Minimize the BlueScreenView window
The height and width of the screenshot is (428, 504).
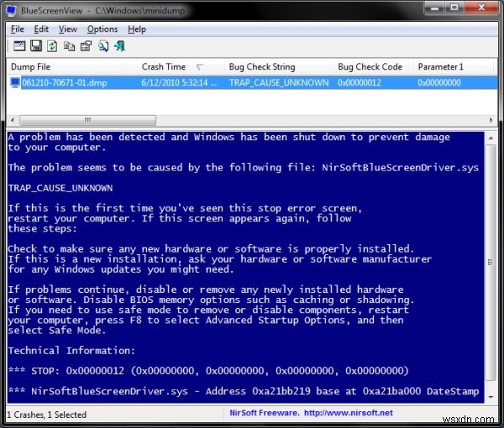435,8
